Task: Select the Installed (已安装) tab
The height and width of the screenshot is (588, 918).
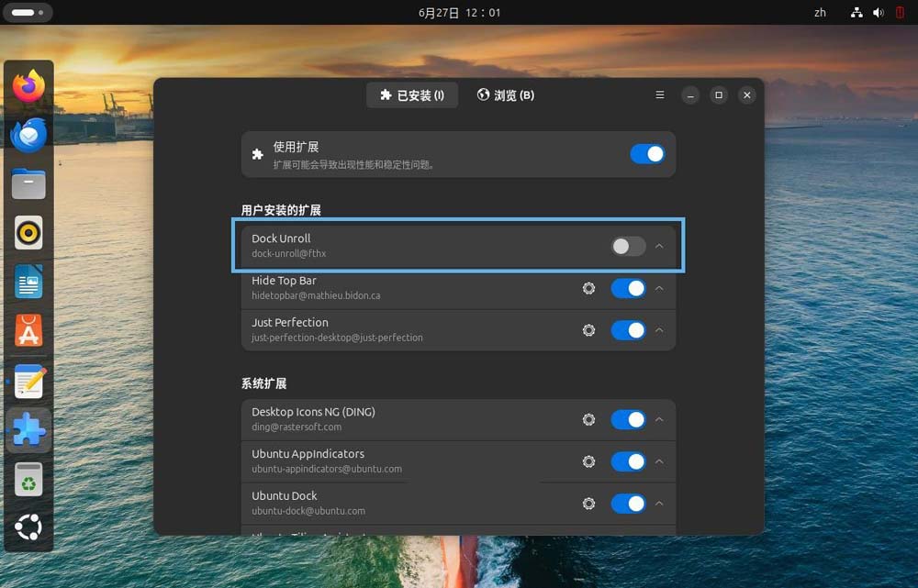Action: coord(412,95)
